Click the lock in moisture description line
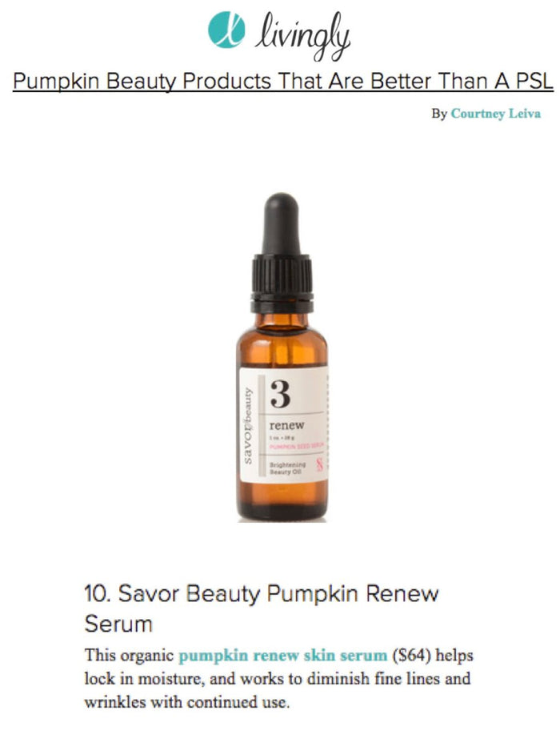 [x=278, y=678]
